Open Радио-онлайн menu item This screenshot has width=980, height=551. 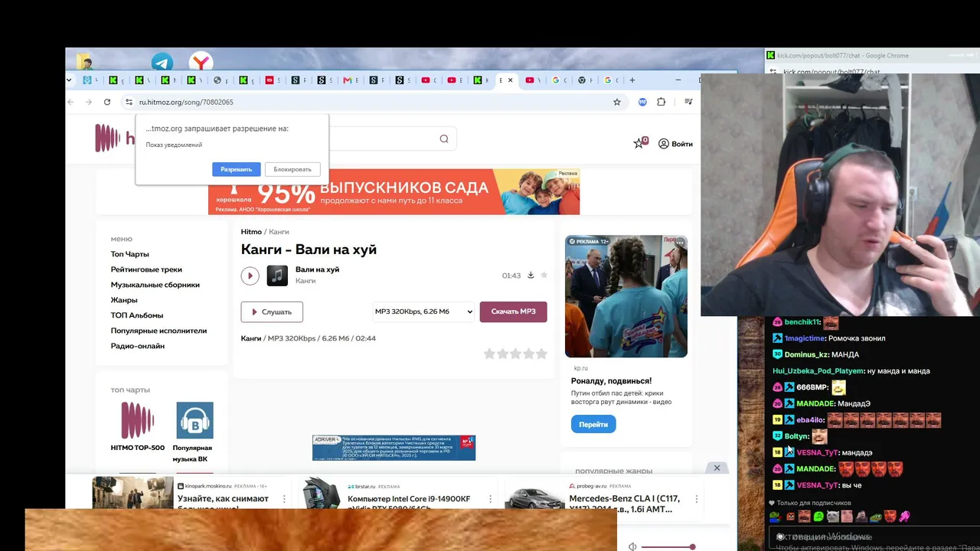[138, 346]
